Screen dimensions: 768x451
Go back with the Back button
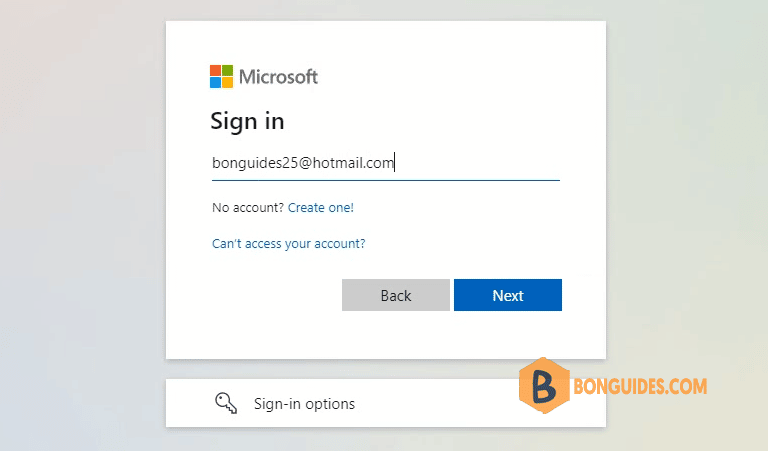(x=396, y=295)
